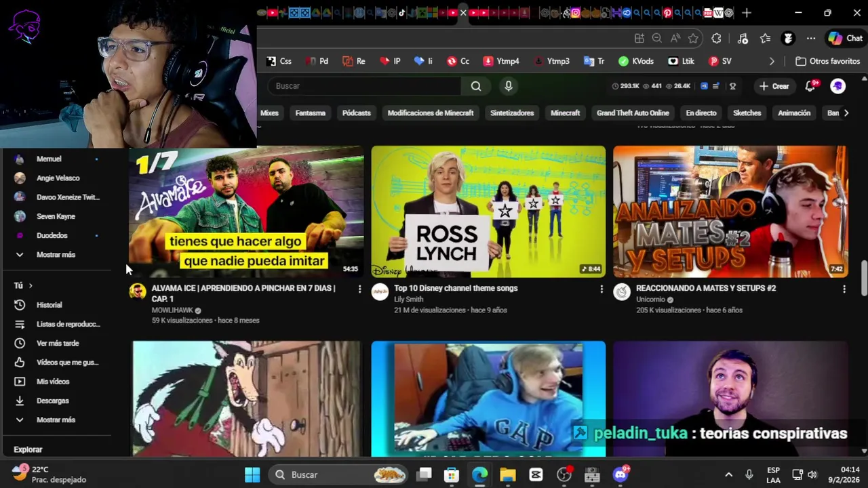This screenshot has height=488, width=868.
Task: Open options menu for Top 10 Disney video
Action: tap(601, 289)
